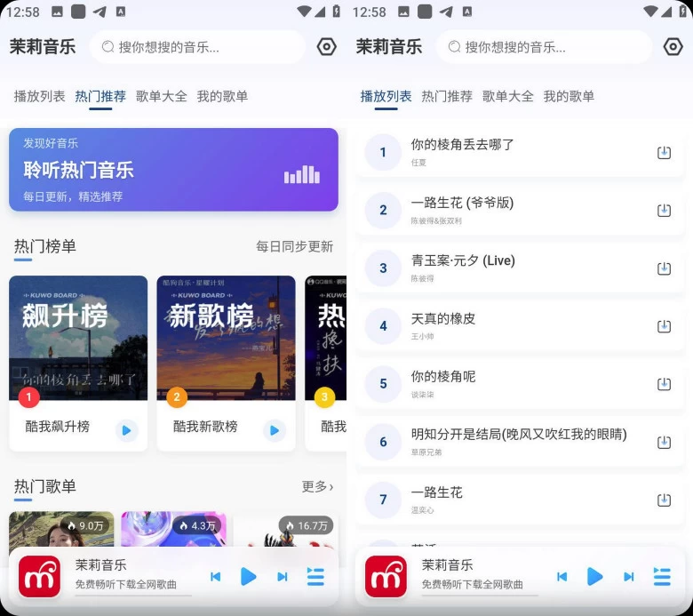The image size is (693, 616).
Task: Tap download icon for 一路生花 (爷爷版)
Action: point(664,211)
